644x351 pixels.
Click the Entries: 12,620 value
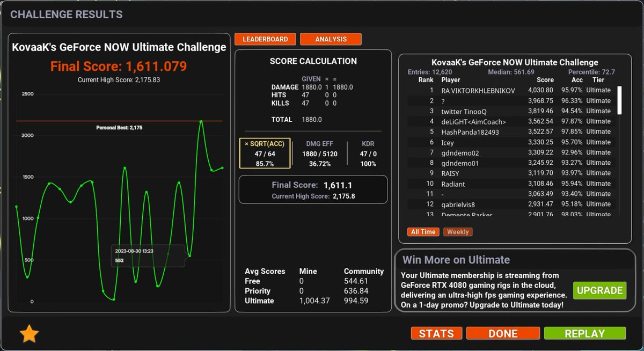[x=430, y=72]
